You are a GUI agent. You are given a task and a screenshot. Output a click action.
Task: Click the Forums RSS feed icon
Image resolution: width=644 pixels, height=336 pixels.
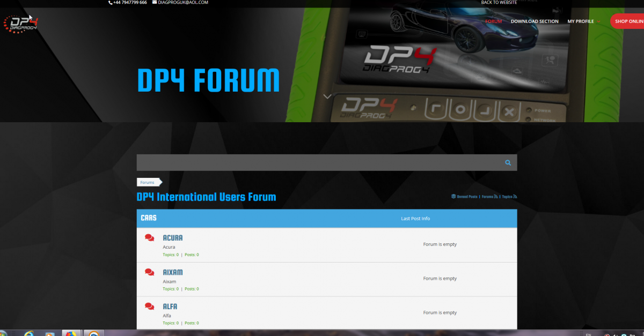click(496, 197)
